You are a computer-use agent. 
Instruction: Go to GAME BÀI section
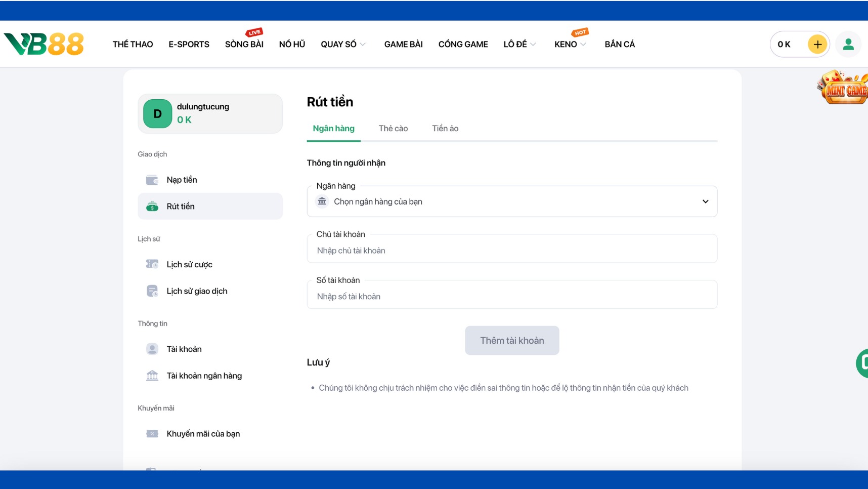pos(403,45)
